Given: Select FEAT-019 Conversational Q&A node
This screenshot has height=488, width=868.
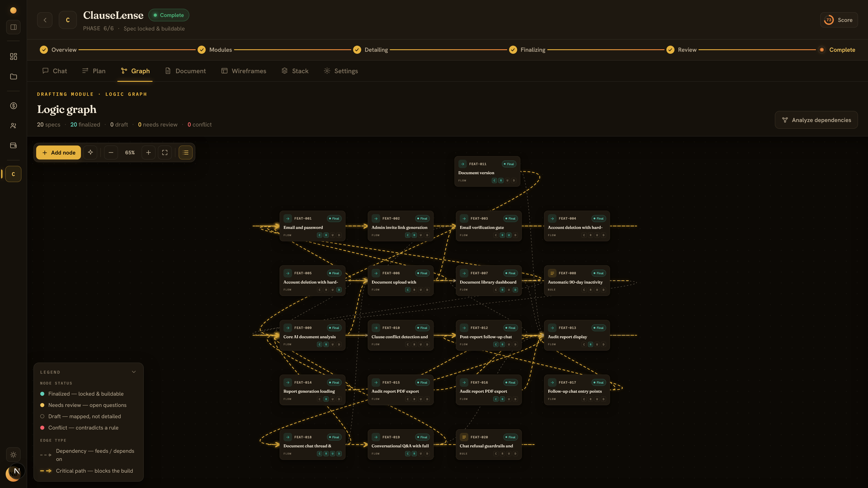Looking at the screenshot, I should [x=400, y=445].
